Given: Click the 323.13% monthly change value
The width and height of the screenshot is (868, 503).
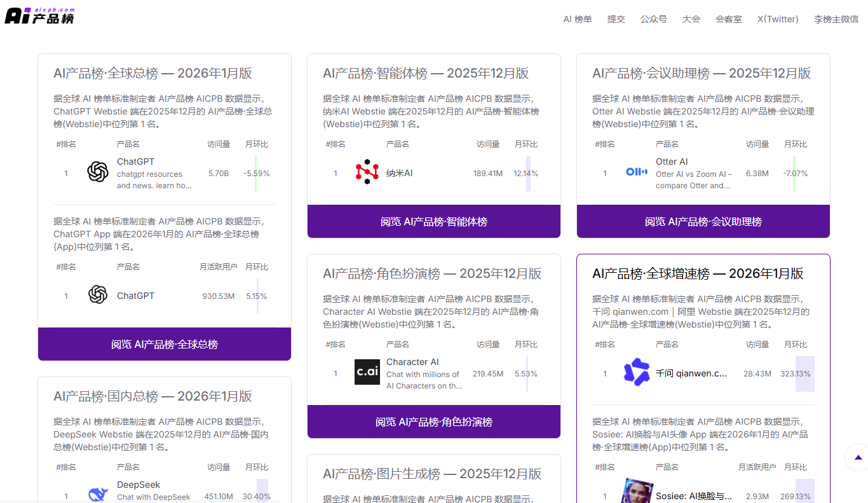Looking at the screenshot, I should (x=796, y=373).
